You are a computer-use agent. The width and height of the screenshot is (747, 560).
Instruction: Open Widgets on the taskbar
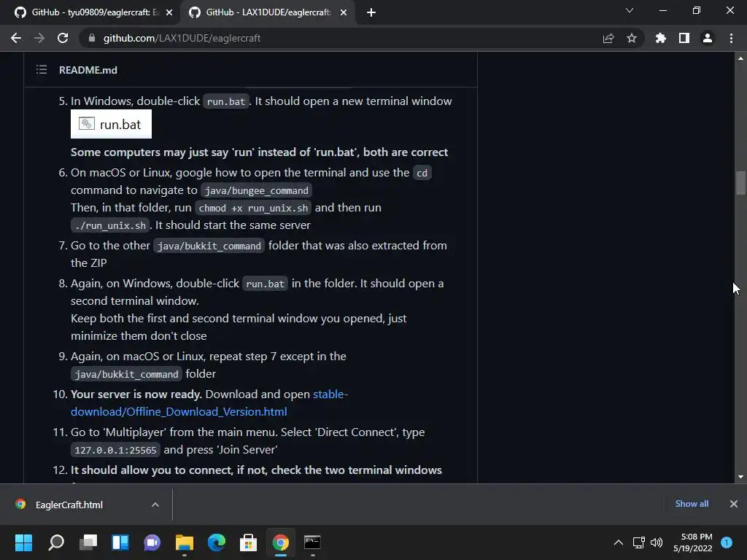(120, 542)
